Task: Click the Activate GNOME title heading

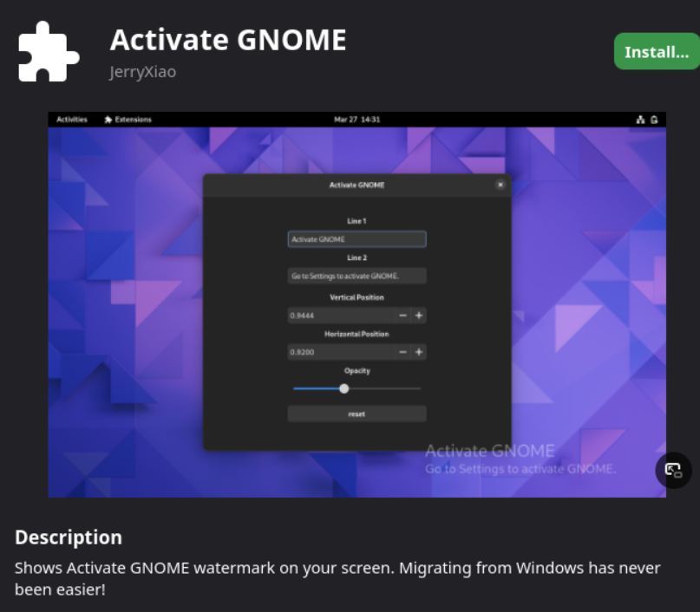Action: point(228,40)
